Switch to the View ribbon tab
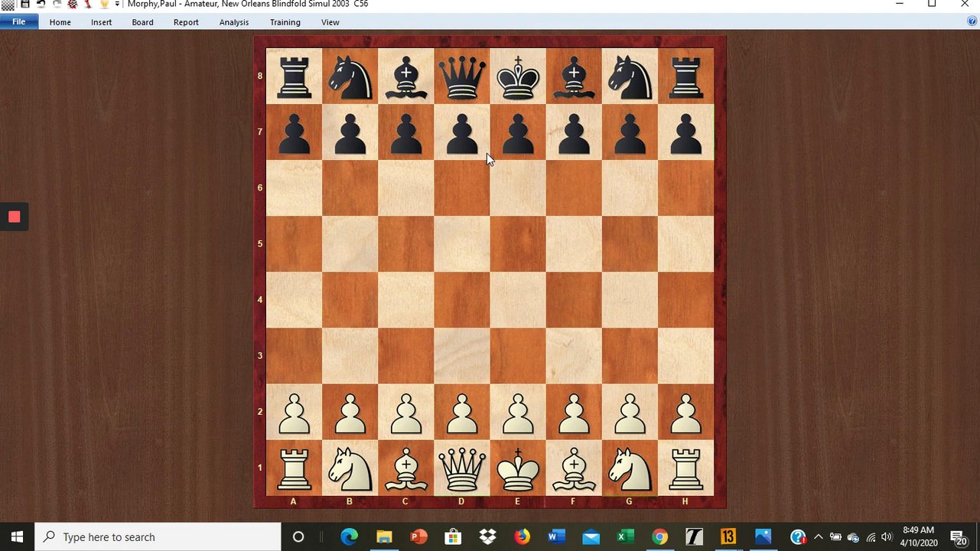The image size is (980, 551). (330, 22)
